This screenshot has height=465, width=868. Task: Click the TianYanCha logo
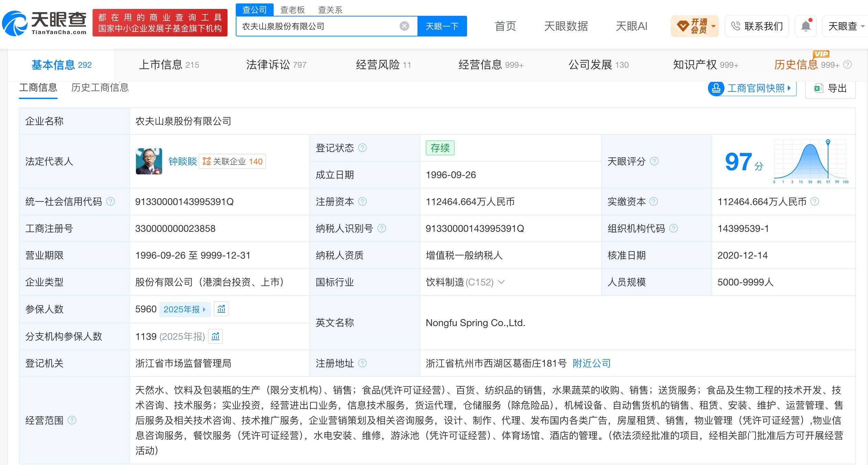pos(44,23)
